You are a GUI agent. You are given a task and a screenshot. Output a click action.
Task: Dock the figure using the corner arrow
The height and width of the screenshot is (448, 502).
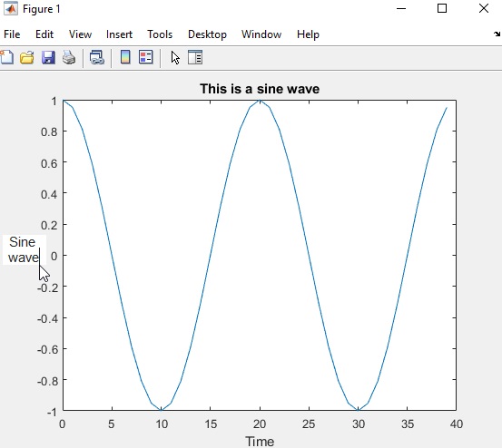497,34
